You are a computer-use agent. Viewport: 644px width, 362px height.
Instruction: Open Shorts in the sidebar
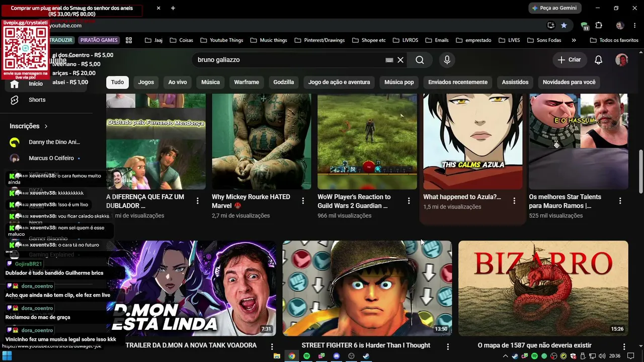37,100
